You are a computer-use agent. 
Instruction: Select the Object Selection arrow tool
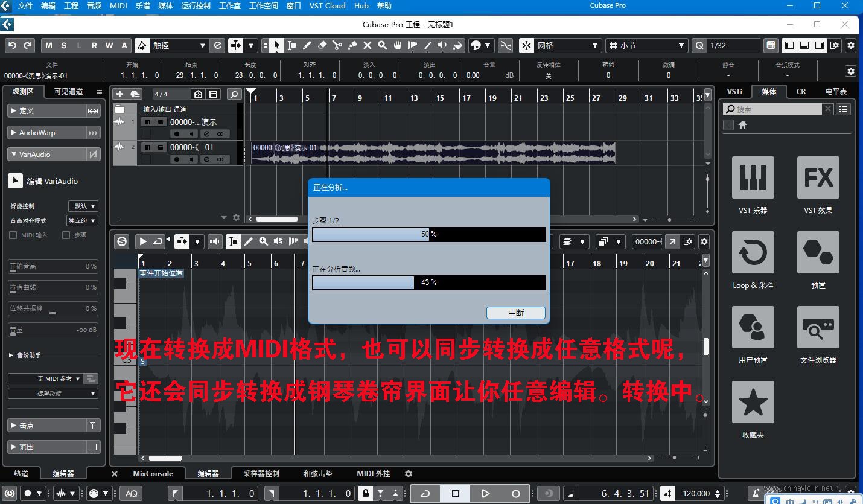[x=276, y=45]
